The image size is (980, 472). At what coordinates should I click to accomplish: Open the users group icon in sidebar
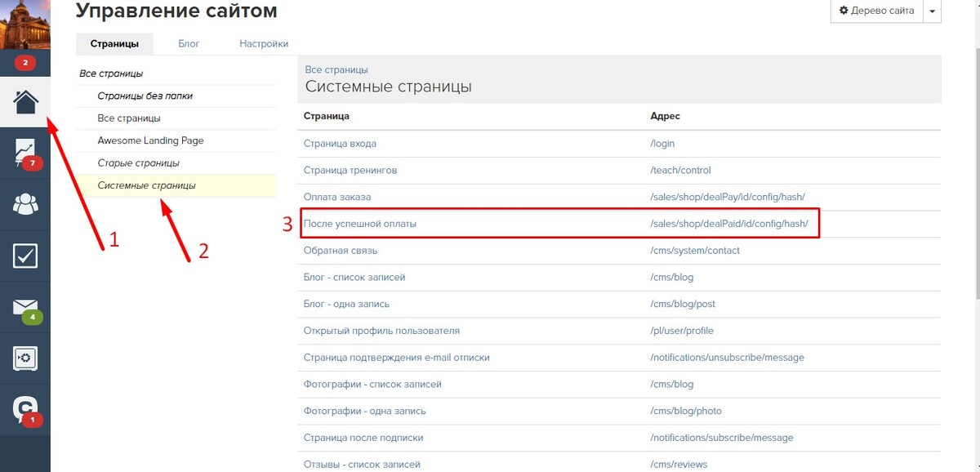pyautogui.click(x=25, y=204)
